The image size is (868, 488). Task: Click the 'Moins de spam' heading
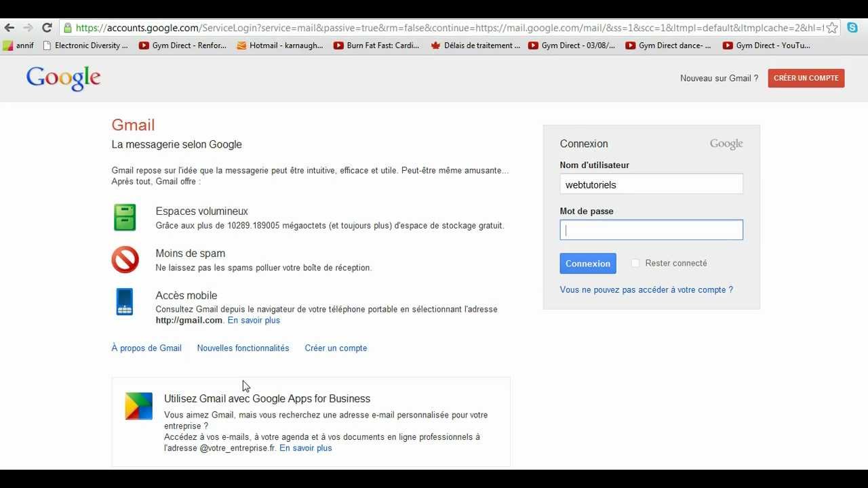coord(191,253)
